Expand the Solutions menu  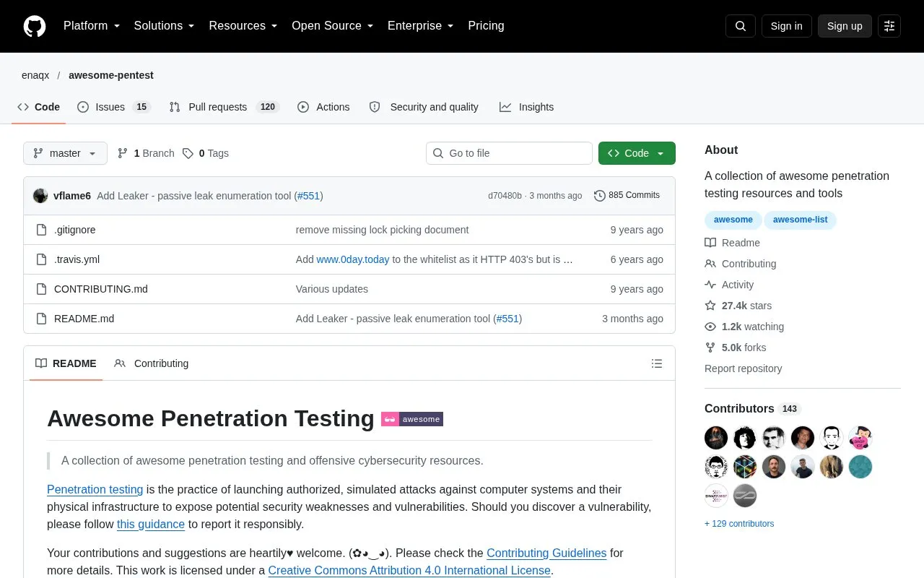165,26
